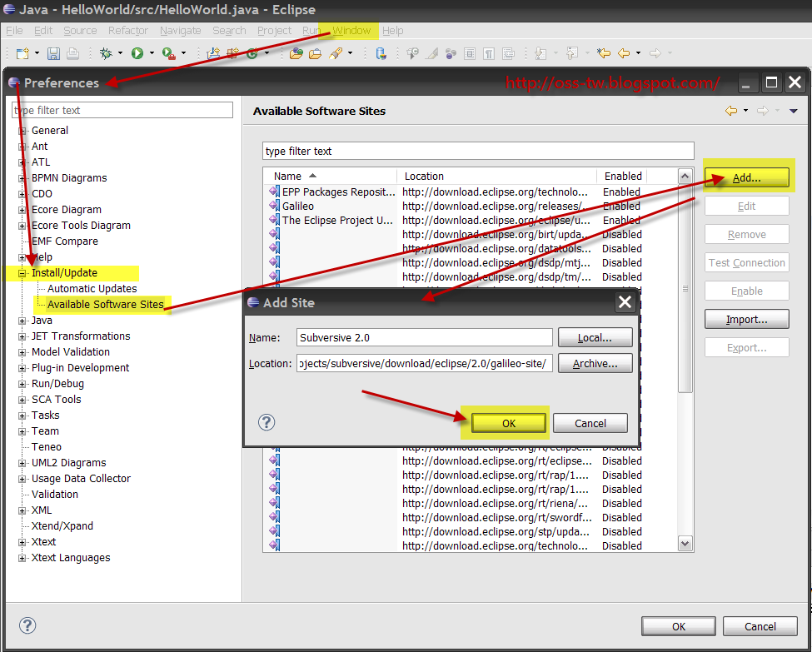
Task: Expand the Plug-in Development node
Action: click(22, 369)
